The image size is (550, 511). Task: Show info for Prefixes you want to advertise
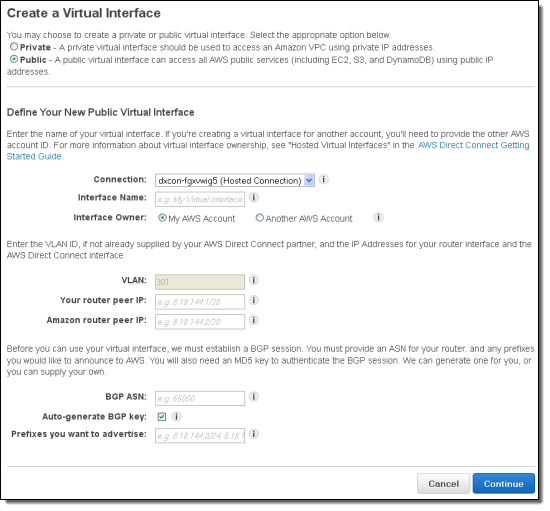tap(254, 434)
